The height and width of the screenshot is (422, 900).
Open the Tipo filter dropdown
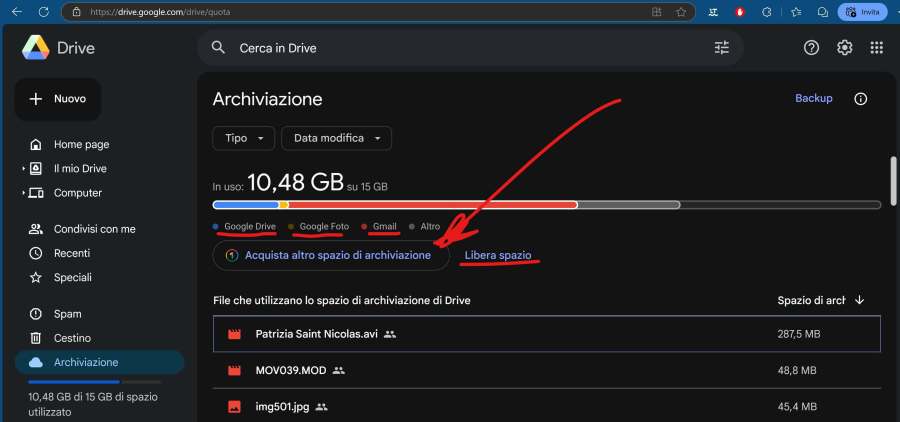(x=243, y=138)
